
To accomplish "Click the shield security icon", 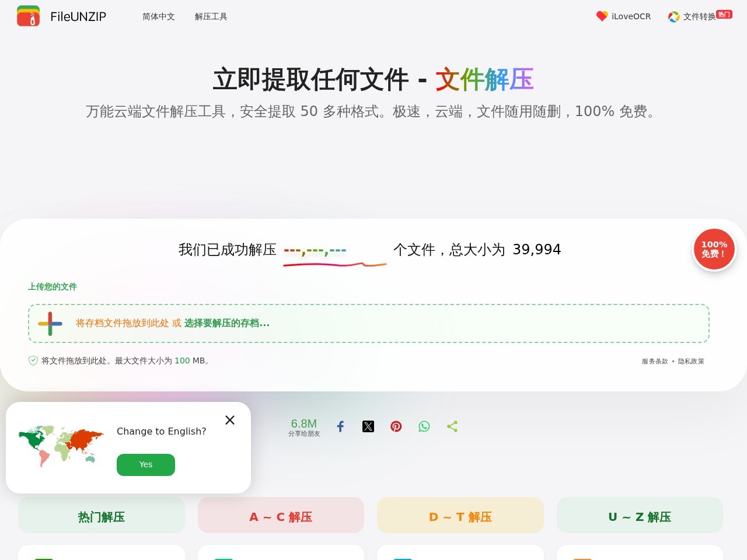I will pos(33,360).
